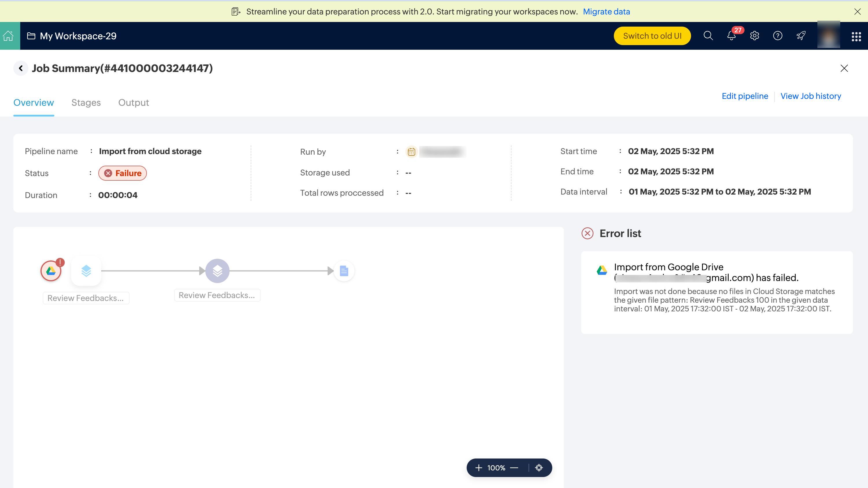Open the settings gear icon

(x=754, y=36)
